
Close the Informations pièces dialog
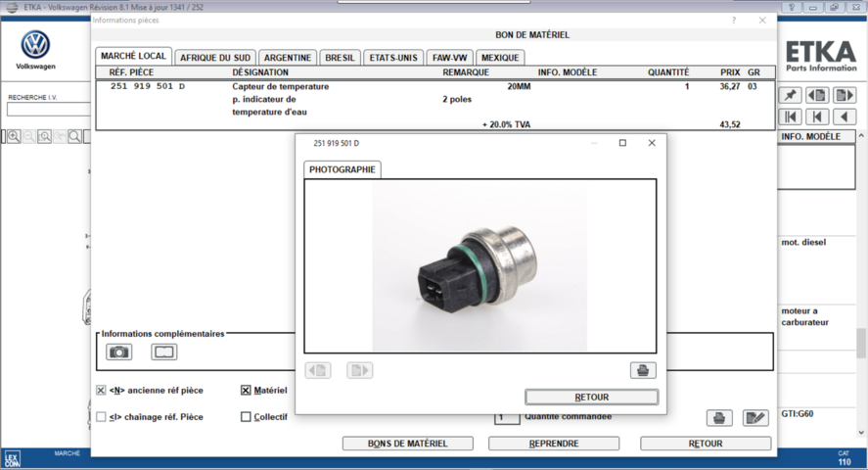762,21
